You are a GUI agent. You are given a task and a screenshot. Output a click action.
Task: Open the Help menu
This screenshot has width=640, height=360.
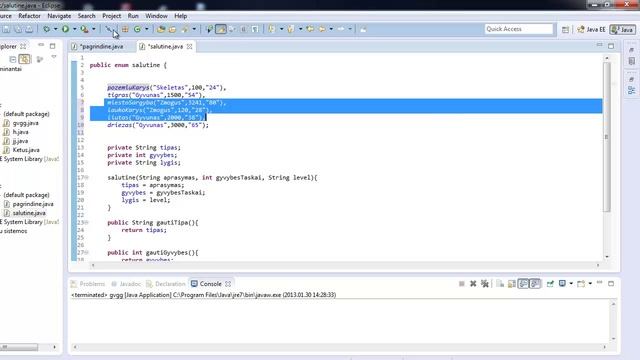180,16
